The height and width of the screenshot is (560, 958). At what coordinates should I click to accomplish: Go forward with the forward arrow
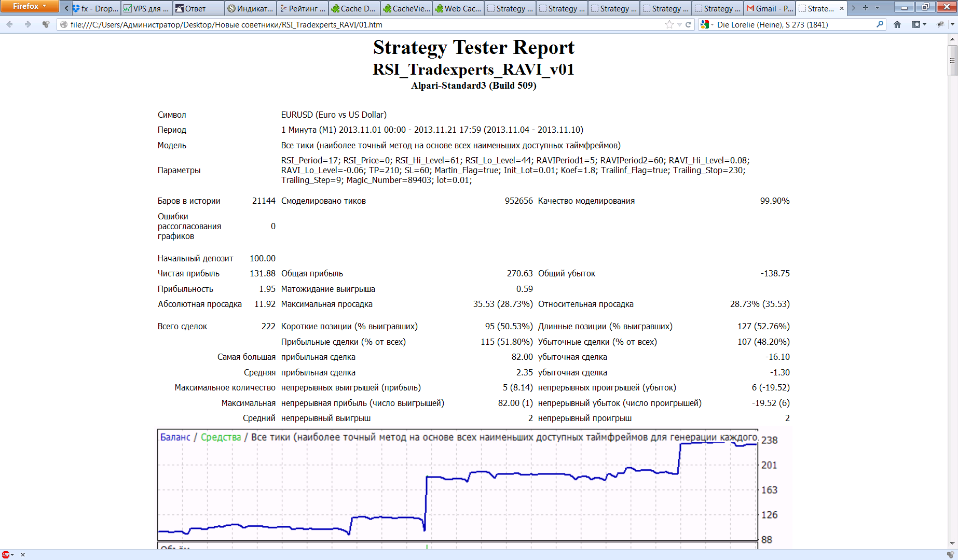(x=28, y=24)
